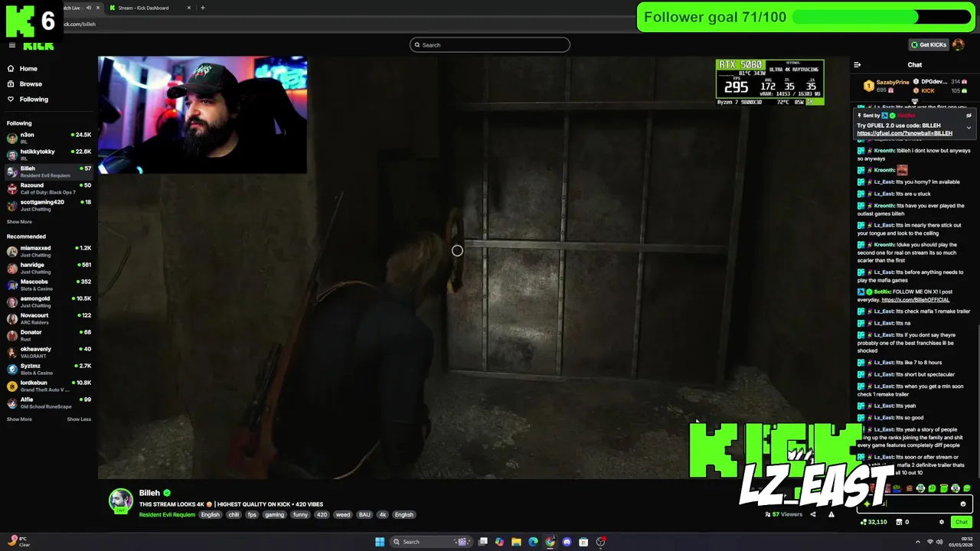This screenshot has height=551, width=980.
Task: Select the chill stream tag
Action: [234, 515]
